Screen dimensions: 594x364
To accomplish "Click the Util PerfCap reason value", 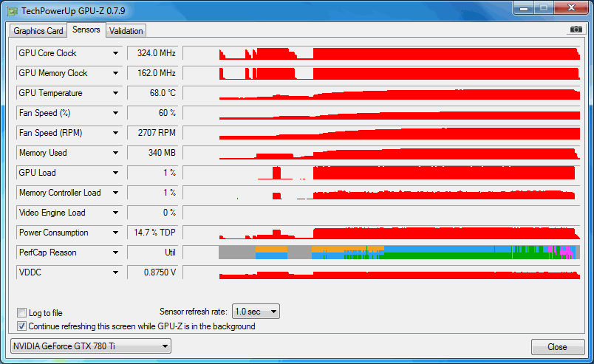I will tap(153, 253).
